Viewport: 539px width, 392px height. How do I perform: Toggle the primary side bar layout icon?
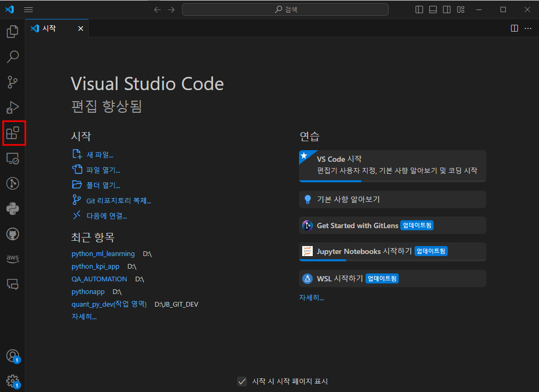coord(419,9)
